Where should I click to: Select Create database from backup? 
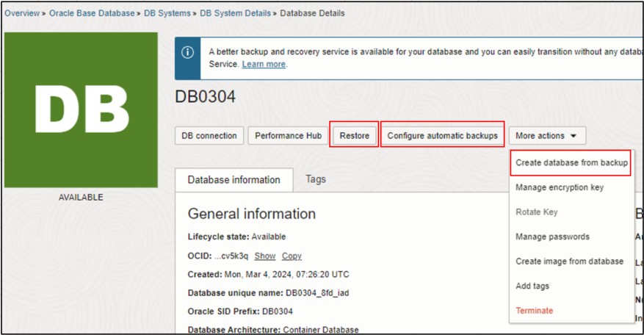[571, 163]
